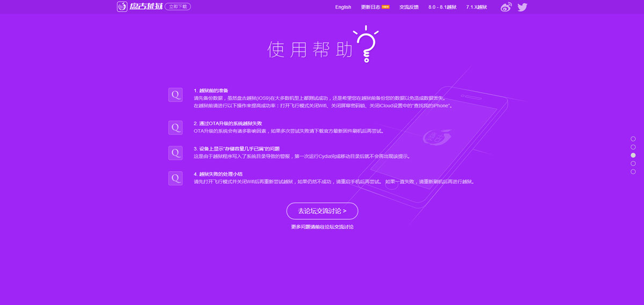Open 更新日志 changelog menu item
Viewport: 644px width, 305px height.
(x=371, y=7)
